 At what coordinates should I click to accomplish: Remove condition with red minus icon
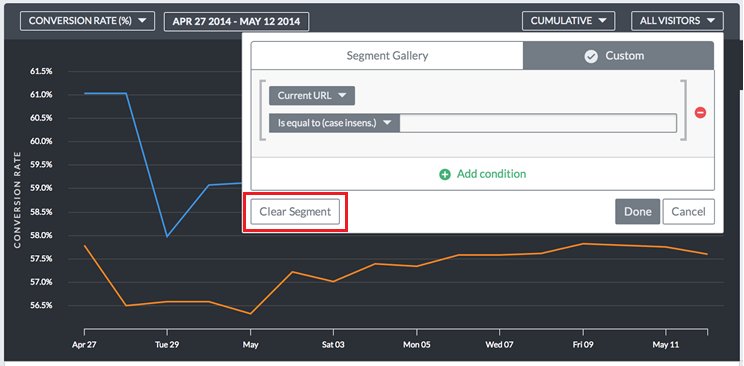pyautogui.click(x=700, y=113)
